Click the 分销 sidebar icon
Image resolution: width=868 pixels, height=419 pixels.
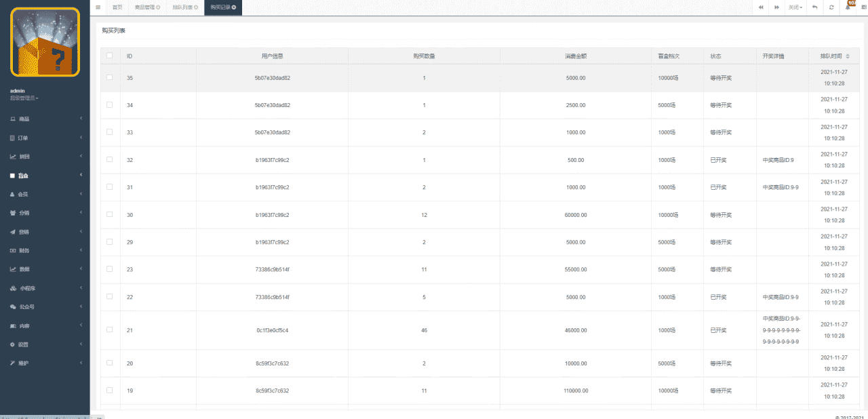coord(13,213)
